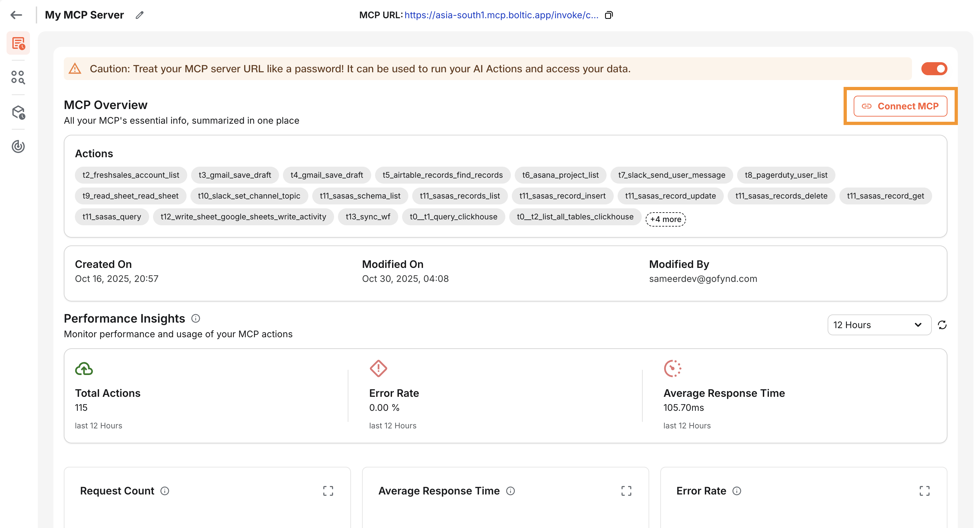The image size is (980, 528).
Task: Open the radar sidebar icon
Action: (x=18, y=146)
